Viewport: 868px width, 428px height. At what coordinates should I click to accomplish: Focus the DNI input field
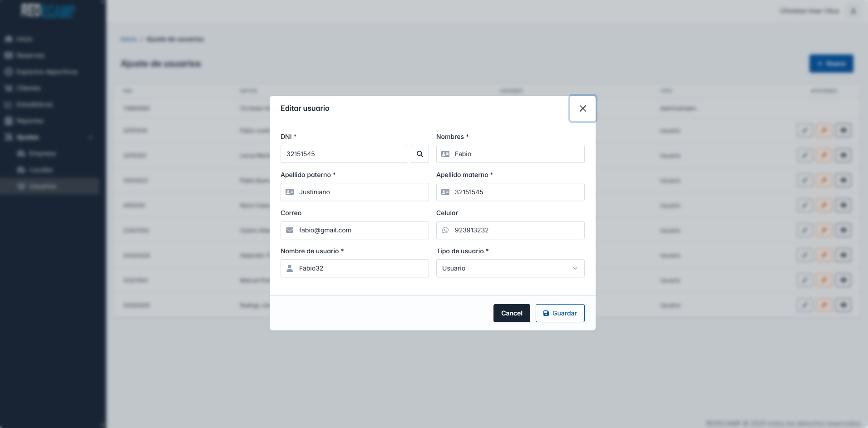pos(344,154)
